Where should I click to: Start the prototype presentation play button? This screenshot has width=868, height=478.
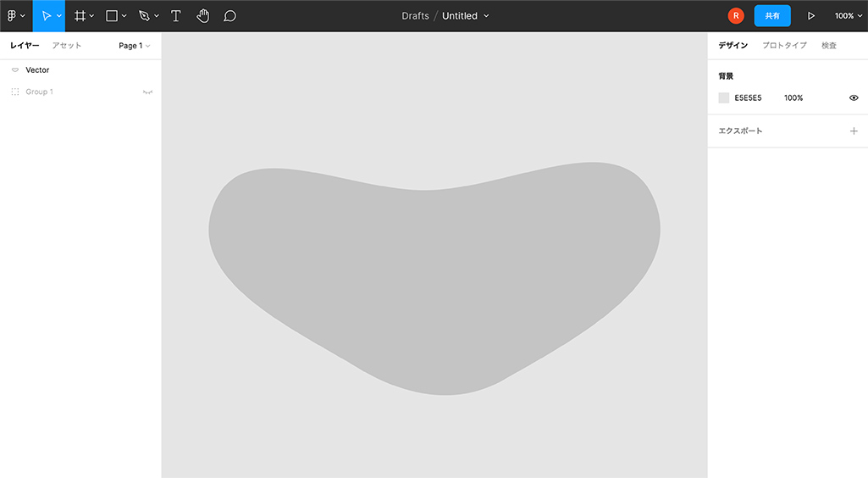coord(811,15)
